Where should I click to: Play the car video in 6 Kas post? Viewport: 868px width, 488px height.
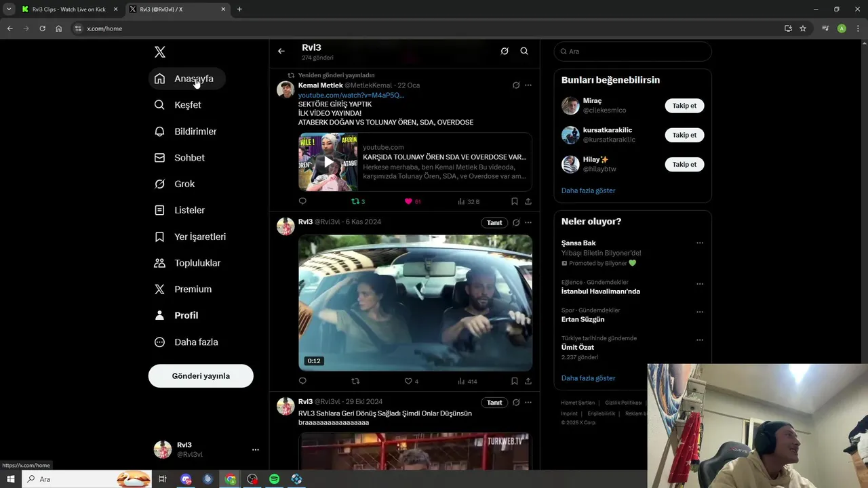pyautogui.click(x=415, y=302)
